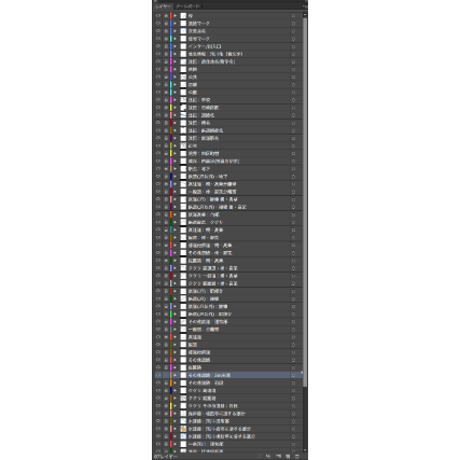
Task: Hide the 注記：路線名 layer
Action: [x=158, y=115]
